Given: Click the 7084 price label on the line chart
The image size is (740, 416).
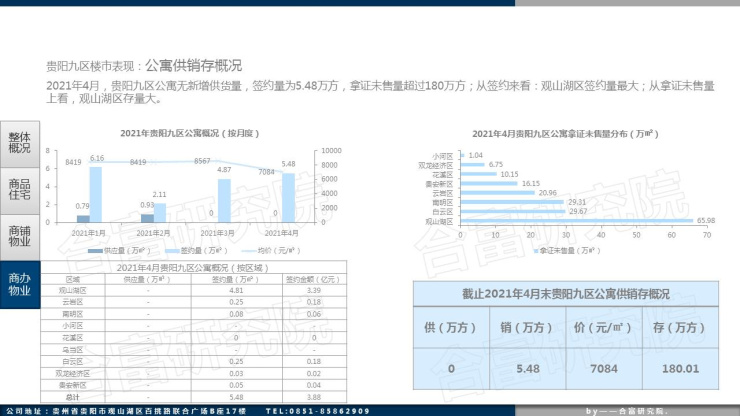Looking at the screenshot, I should [x=266, y=172].
